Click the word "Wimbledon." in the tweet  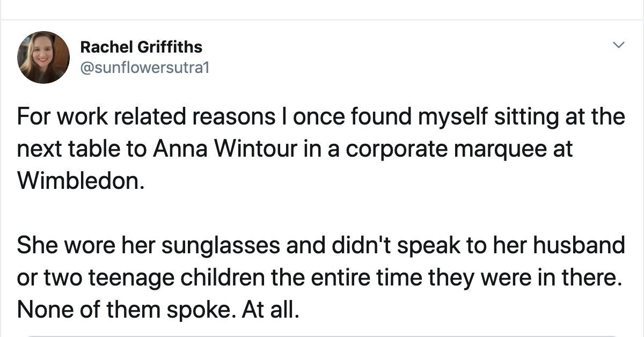coord(81,181)
